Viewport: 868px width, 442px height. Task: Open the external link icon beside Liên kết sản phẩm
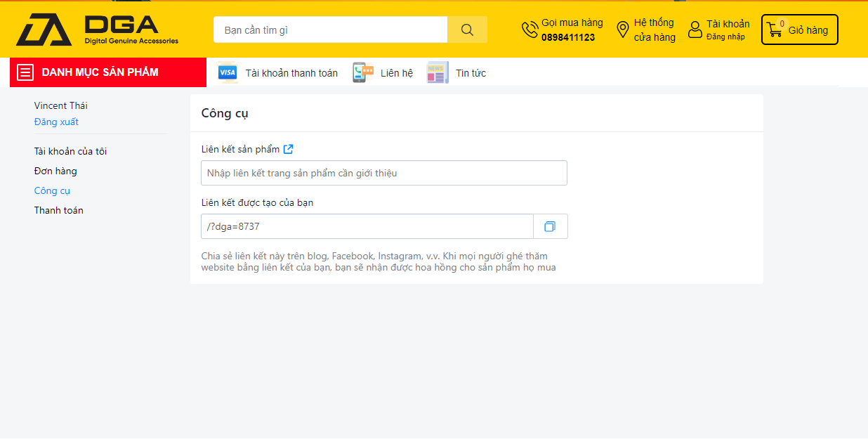(x=288, y=149)
